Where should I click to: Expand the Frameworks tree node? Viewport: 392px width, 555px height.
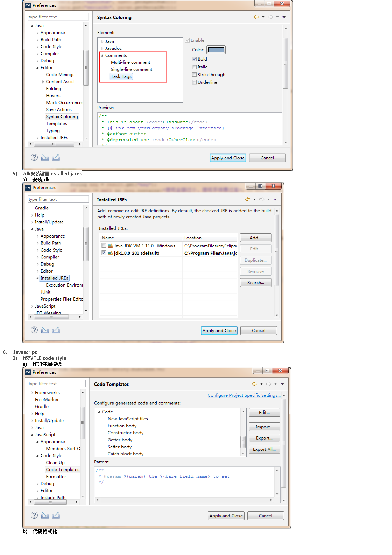[x=32, y=393]
